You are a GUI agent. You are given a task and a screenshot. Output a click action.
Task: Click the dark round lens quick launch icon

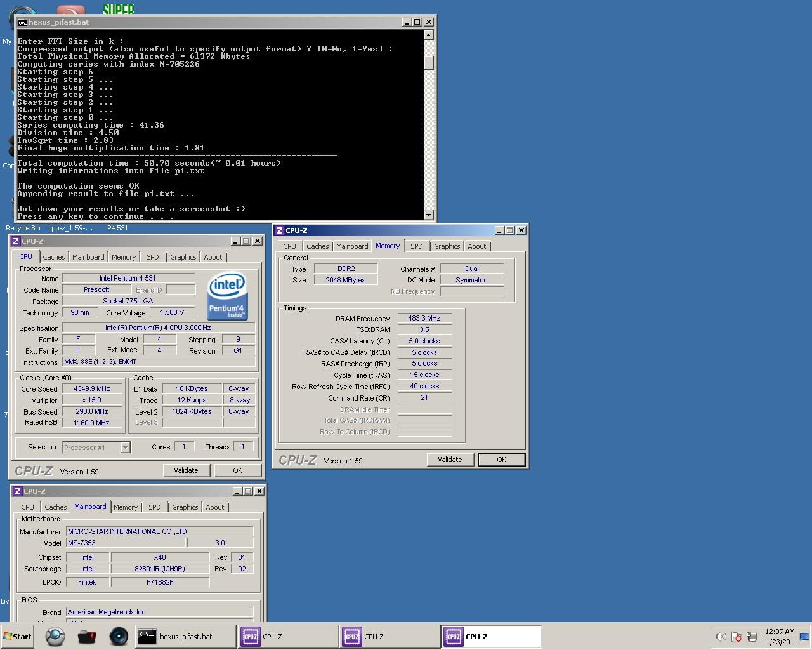click(x=118, y=637)
